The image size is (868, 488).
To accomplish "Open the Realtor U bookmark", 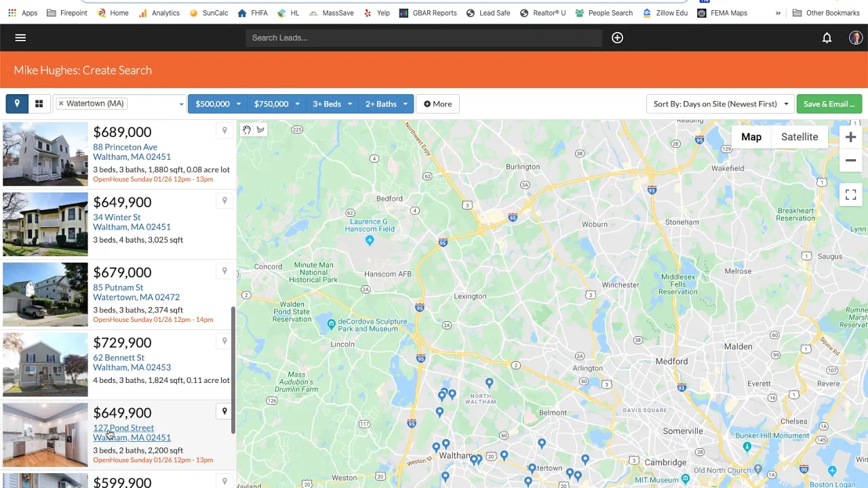I will pyautogui.click(x=543, y=13).
